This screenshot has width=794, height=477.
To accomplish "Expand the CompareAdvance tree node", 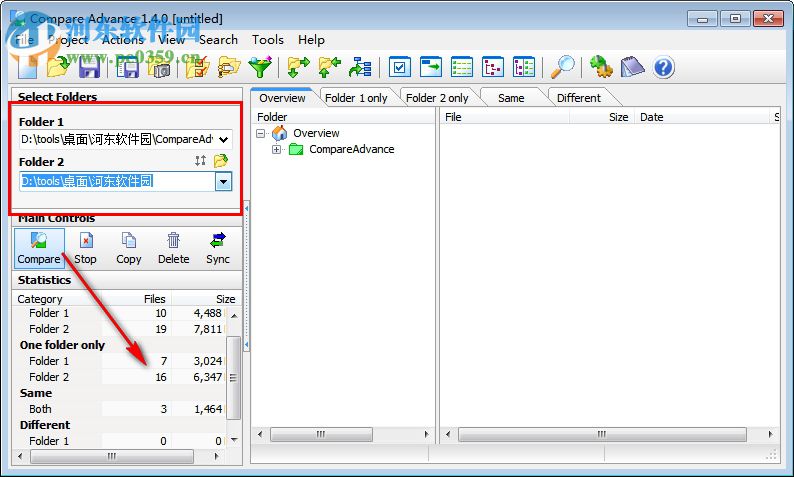I will click(x=276, y=149).
